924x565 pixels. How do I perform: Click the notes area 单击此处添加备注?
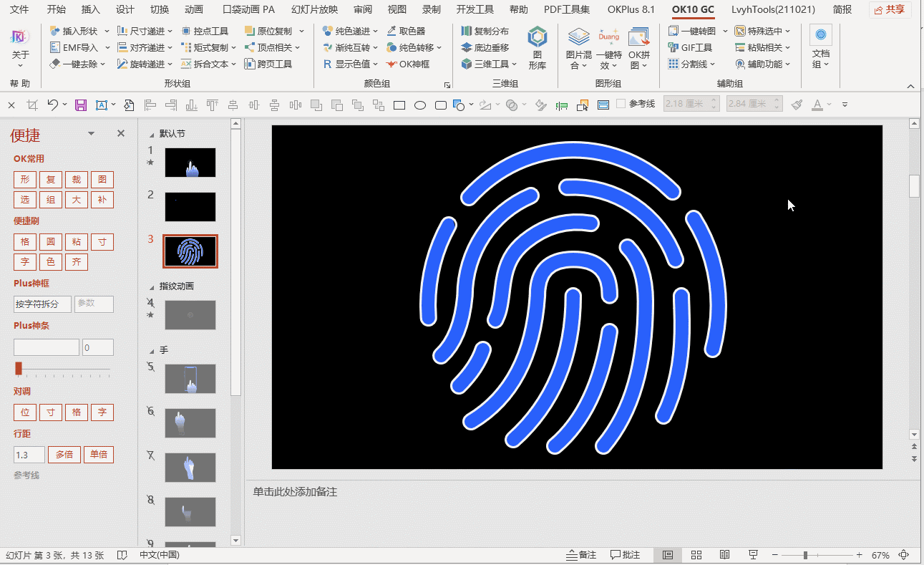(295, 492)
